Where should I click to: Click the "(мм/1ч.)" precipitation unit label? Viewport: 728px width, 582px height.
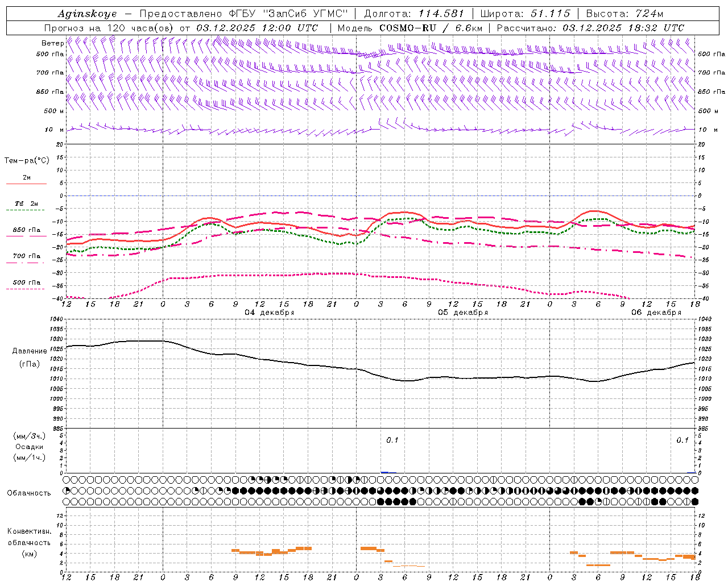click(29, 458)
